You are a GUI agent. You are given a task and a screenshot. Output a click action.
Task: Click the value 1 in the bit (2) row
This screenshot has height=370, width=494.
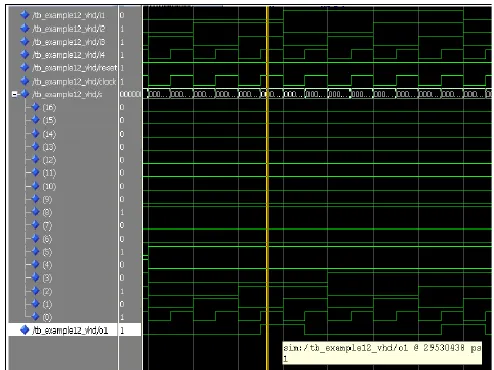tap(122, 291)
